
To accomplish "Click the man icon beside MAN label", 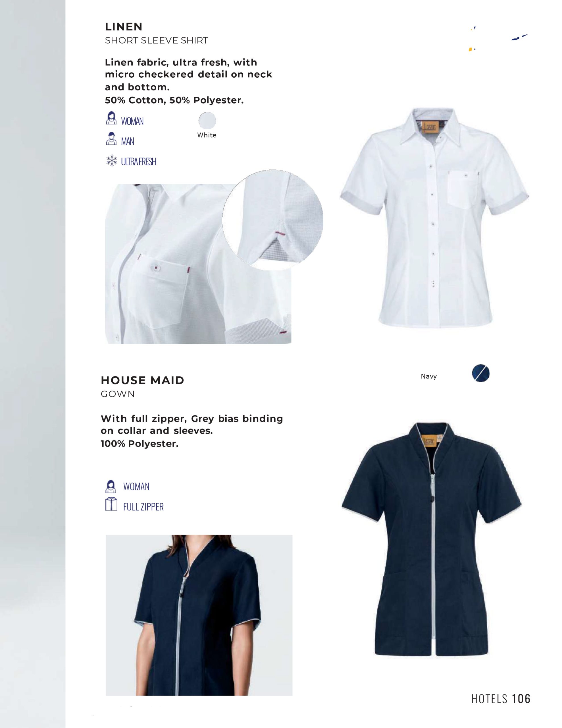I will click(111, 138).
